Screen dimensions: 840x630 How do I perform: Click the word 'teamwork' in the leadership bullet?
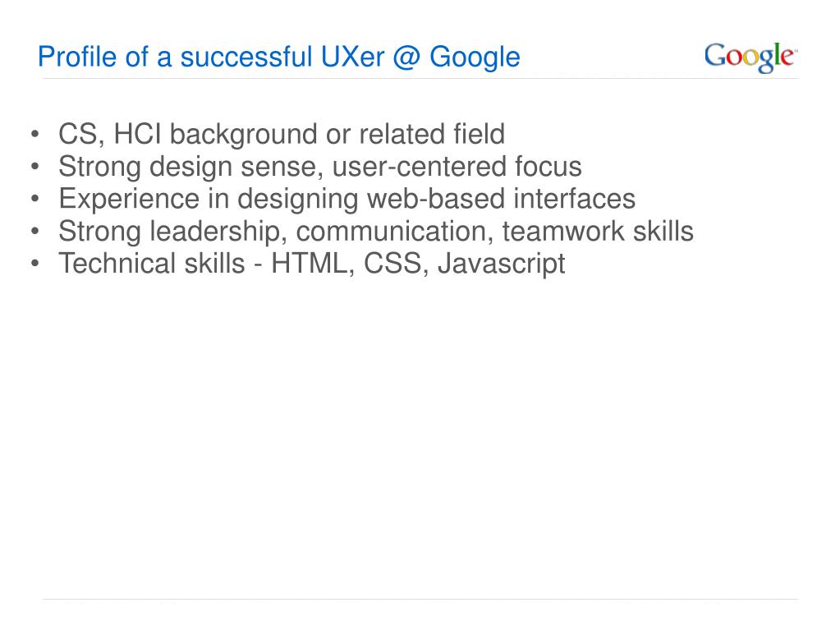coord(563,231)
